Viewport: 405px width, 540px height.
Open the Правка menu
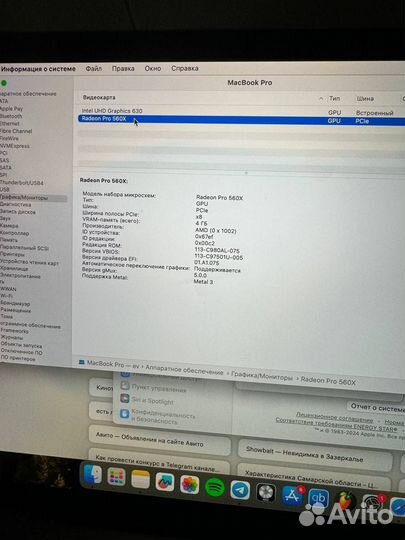coord(123,68)
